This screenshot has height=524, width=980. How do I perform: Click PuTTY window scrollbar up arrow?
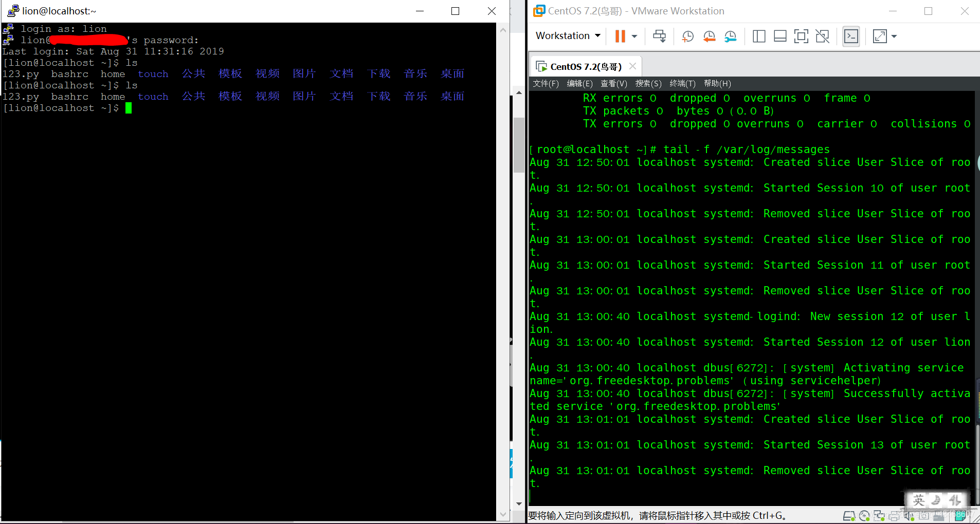point(503,30)
